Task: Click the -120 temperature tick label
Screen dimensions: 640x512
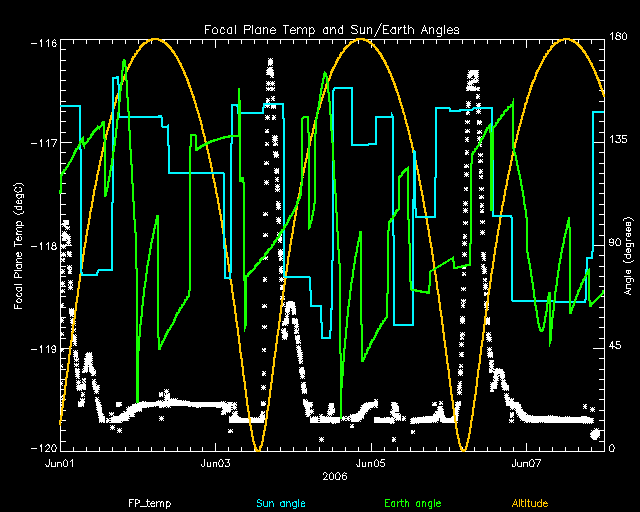Action: 42,449
